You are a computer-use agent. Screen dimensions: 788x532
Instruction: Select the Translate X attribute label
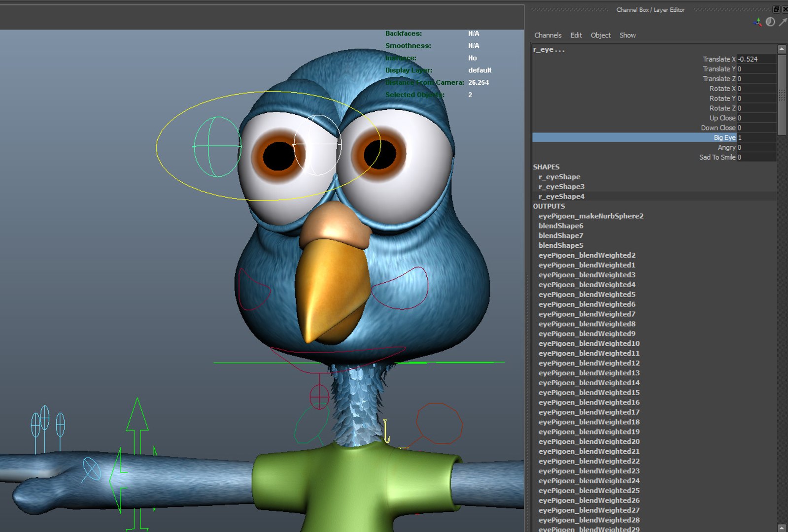tap(719, 59)
